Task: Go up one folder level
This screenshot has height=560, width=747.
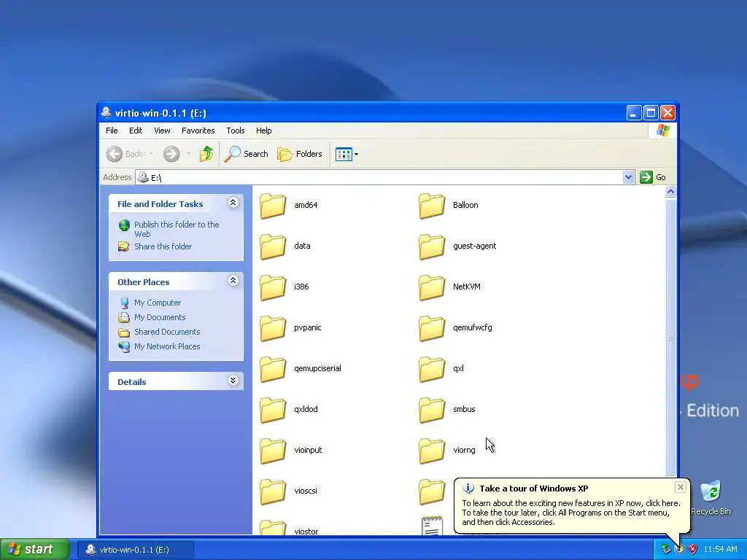Action: tap(206, 154)
